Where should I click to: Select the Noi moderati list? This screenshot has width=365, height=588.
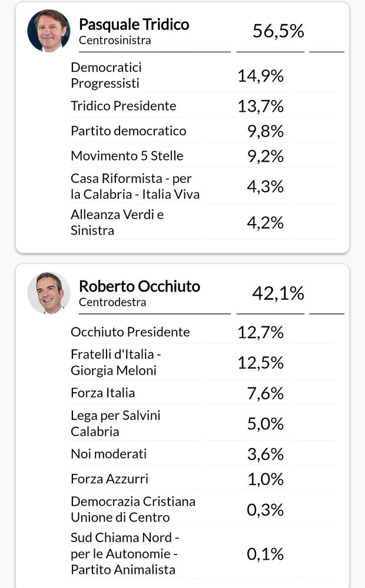[x=108, y=454]
